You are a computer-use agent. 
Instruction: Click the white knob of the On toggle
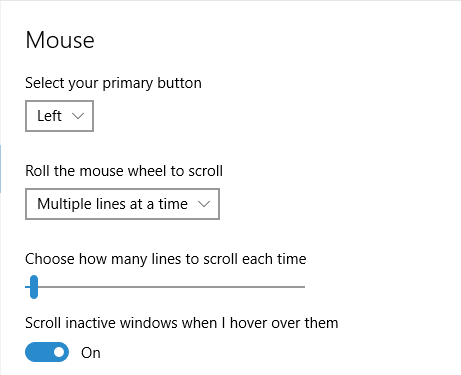pos(59,352)
